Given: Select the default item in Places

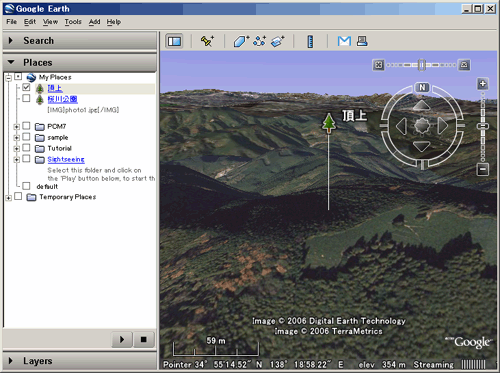Looking at the screenshot, I should pos(47,186).
